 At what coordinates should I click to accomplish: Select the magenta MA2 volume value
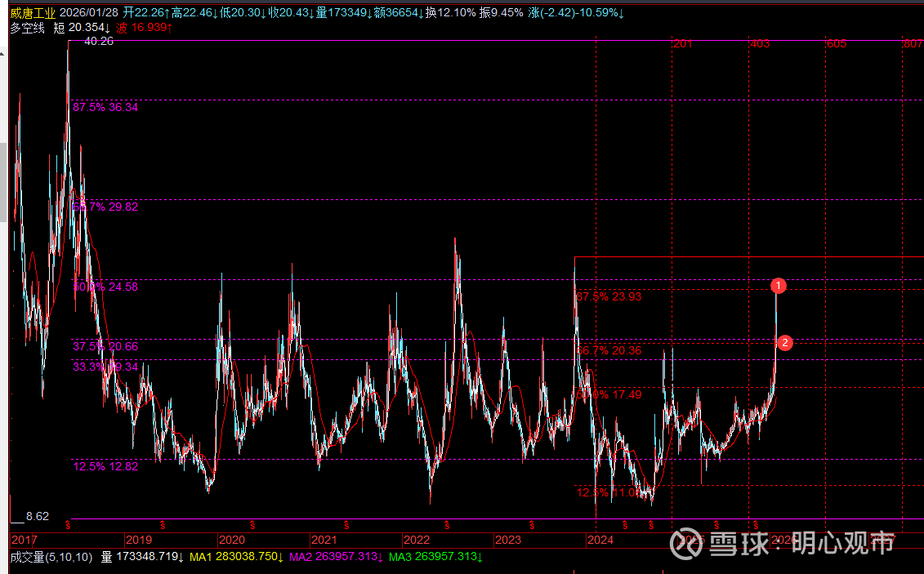pos(336,557)
